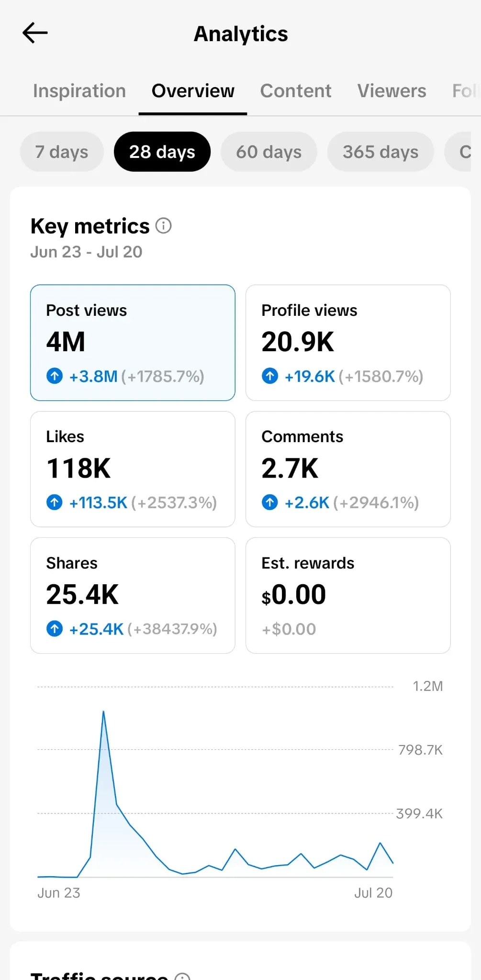Go to the Viewers tab
Viewport: 481px width, 980px height.
tap(392, 91)
